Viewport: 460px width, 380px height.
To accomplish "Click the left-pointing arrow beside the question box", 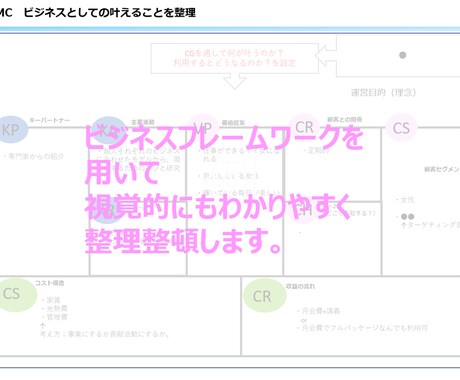I will 326,55.
